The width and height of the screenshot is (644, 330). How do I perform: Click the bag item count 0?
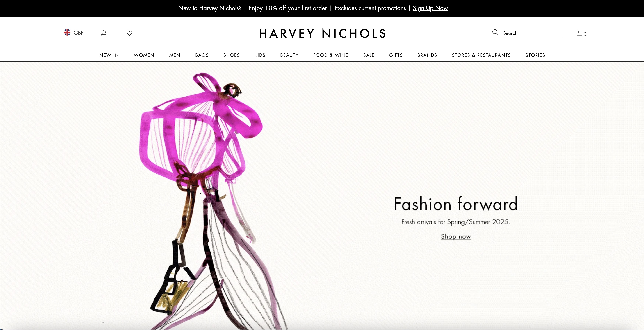pos(585,34)
